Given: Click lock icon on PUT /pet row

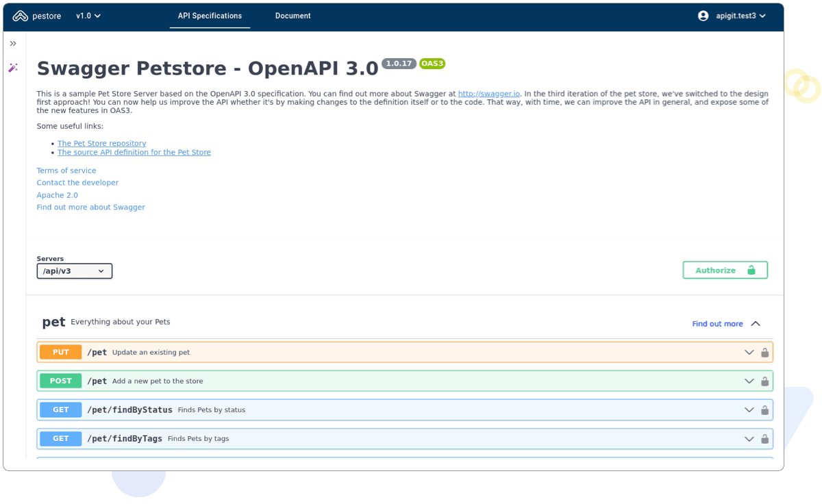Looking at the screenshot, I should pos(765,353).
